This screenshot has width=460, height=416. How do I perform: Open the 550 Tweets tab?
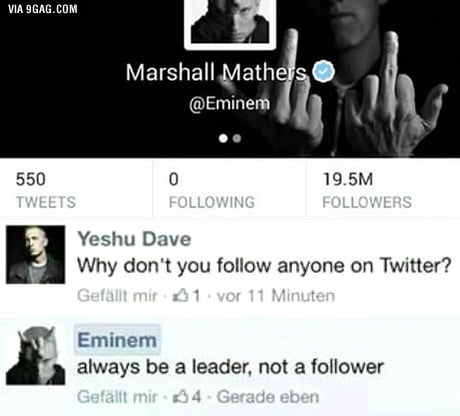point(76,189)
